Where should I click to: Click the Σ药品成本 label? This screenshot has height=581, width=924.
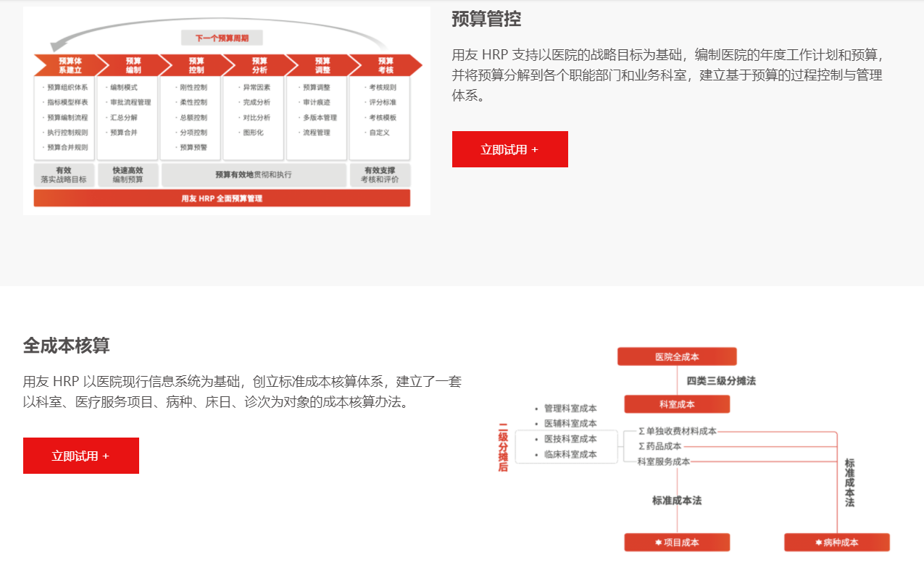click(x=660, y=446)
